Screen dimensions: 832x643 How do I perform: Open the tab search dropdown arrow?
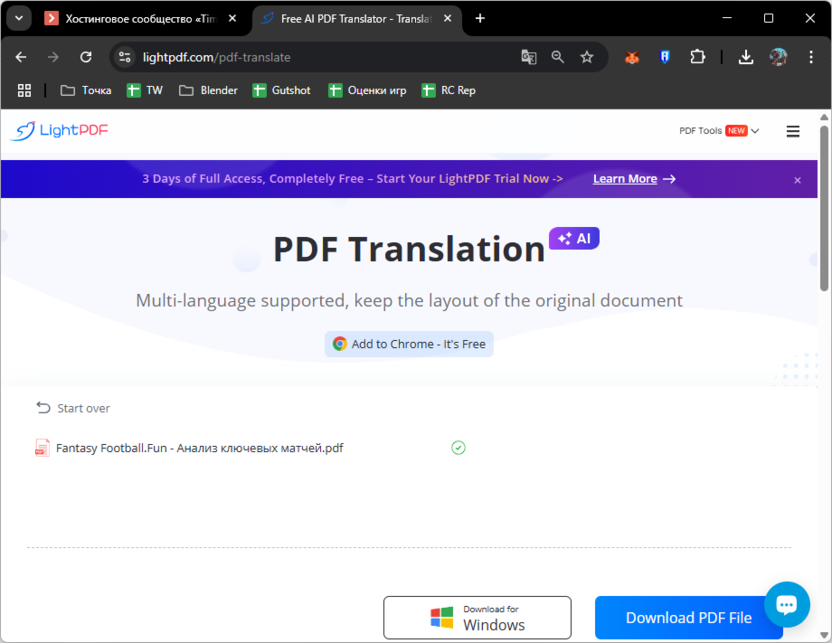click(18, 18)
